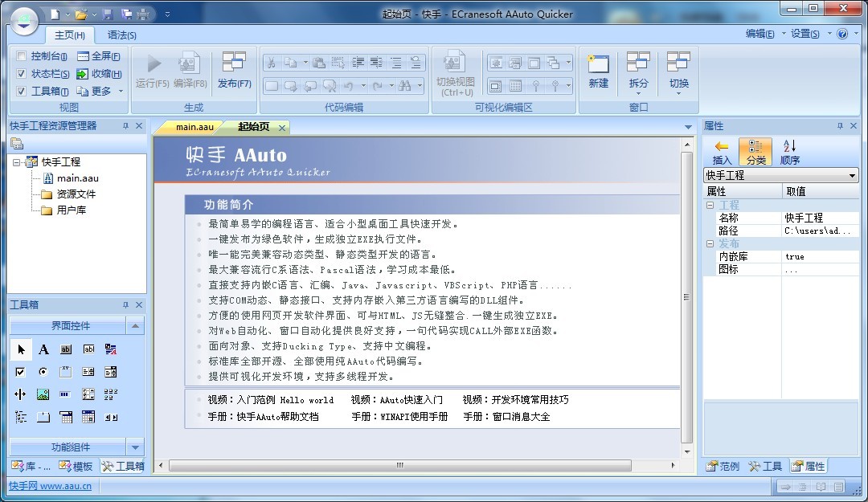The image size is (868, 502).
Task: Click the 新建 new window icon
Action: tap(598, 63)
